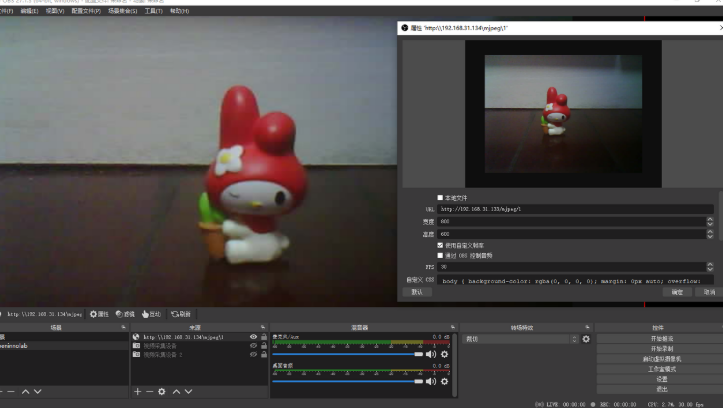Enable the 本地文件 local file checkbox
The width and height of the screenshot is (723, 408).
(x=439, y=198)
